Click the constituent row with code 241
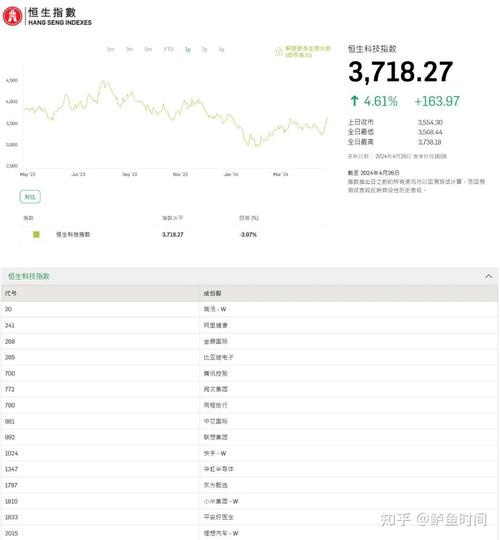The width and height of the screenshot is (500, 540). [x=250, y=325]
